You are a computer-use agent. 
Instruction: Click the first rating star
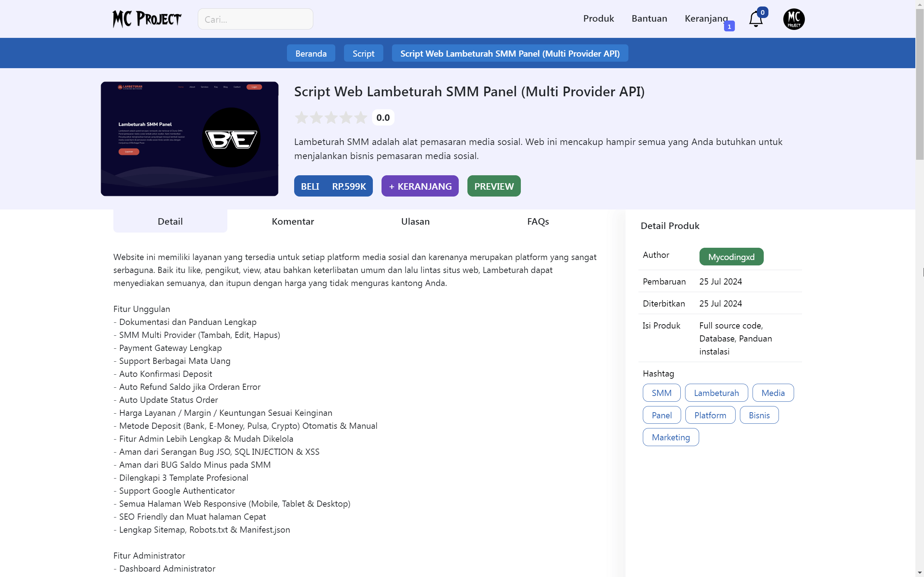tap(302, 118)
